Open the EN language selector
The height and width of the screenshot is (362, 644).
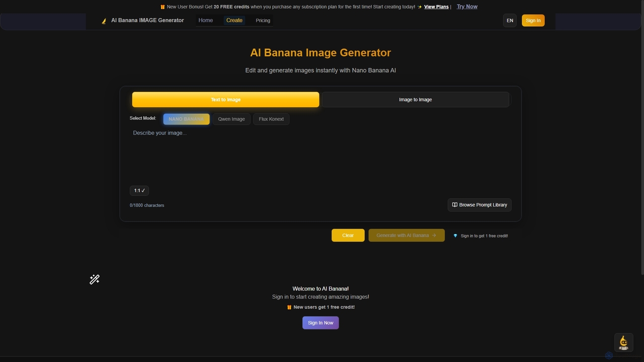point(510,21)
